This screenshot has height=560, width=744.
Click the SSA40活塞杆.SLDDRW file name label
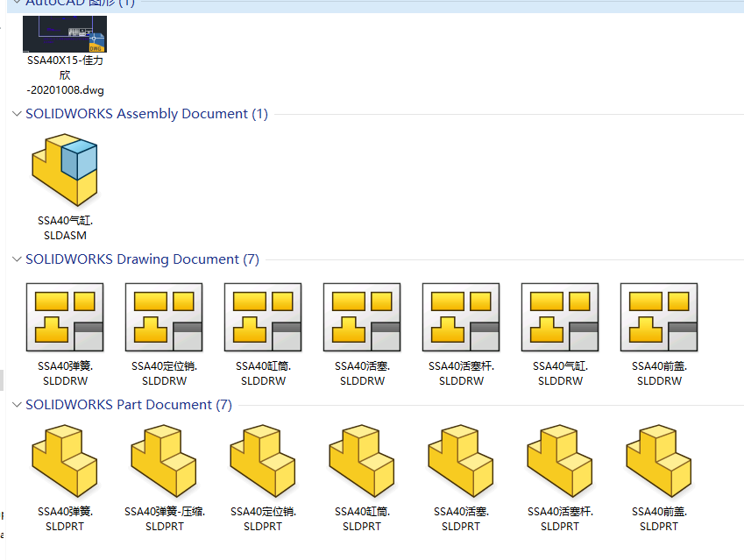[x=461, y=373]
